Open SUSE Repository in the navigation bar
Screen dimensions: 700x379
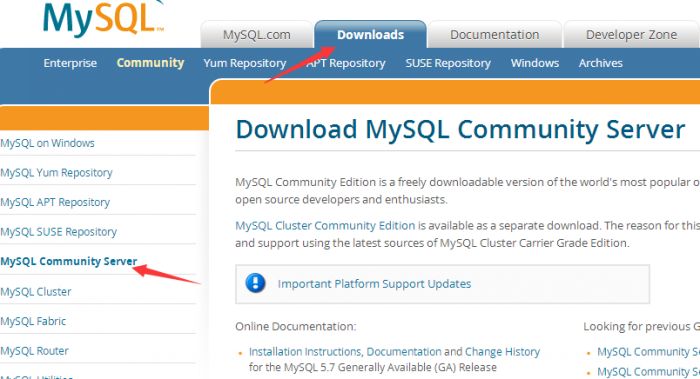point(448,63)
